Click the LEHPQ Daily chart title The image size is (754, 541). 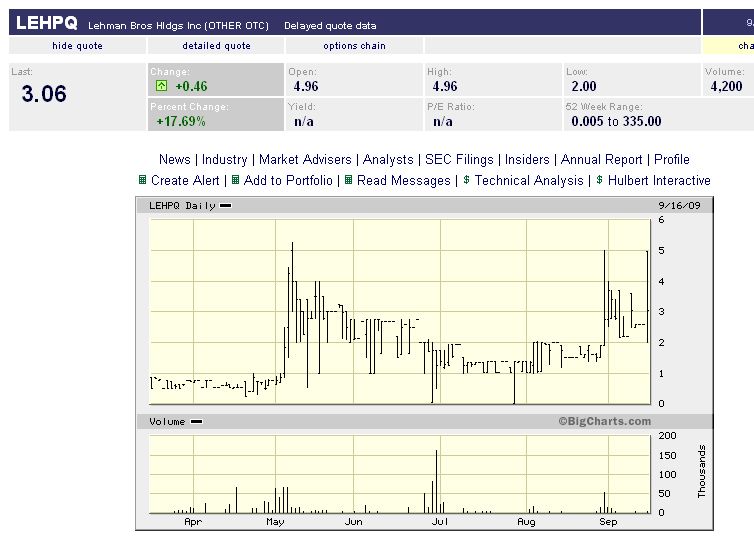(x=182, y=205)
